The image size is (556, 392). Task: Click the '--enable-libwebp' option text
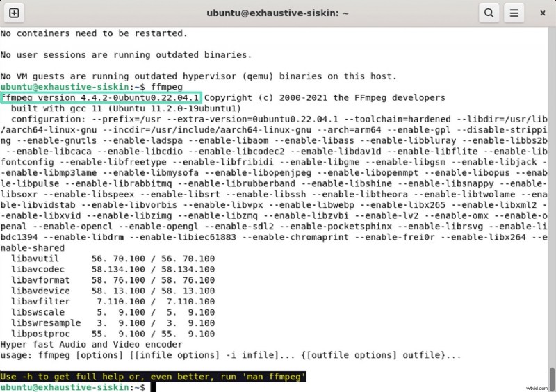(x=313, y=205)
